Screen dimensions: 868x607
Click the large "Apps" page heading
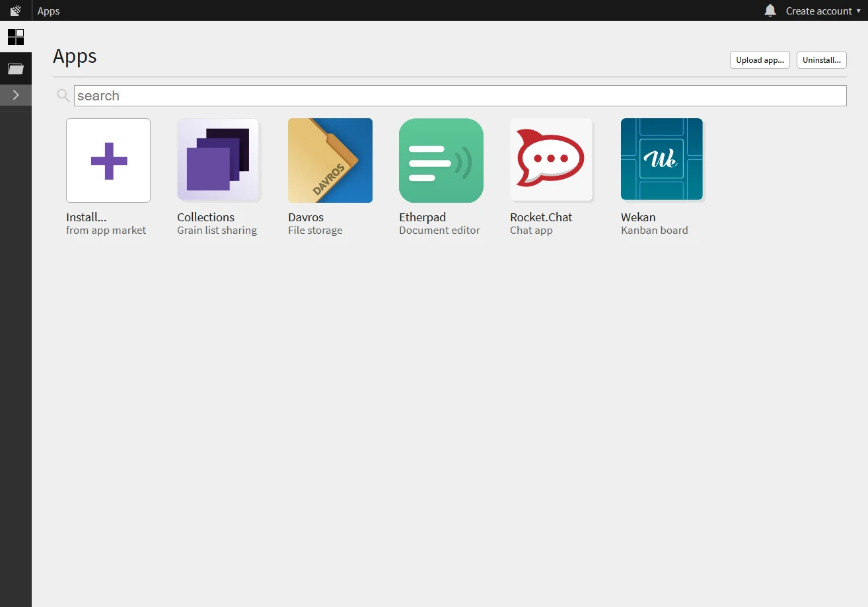point(75,57)
